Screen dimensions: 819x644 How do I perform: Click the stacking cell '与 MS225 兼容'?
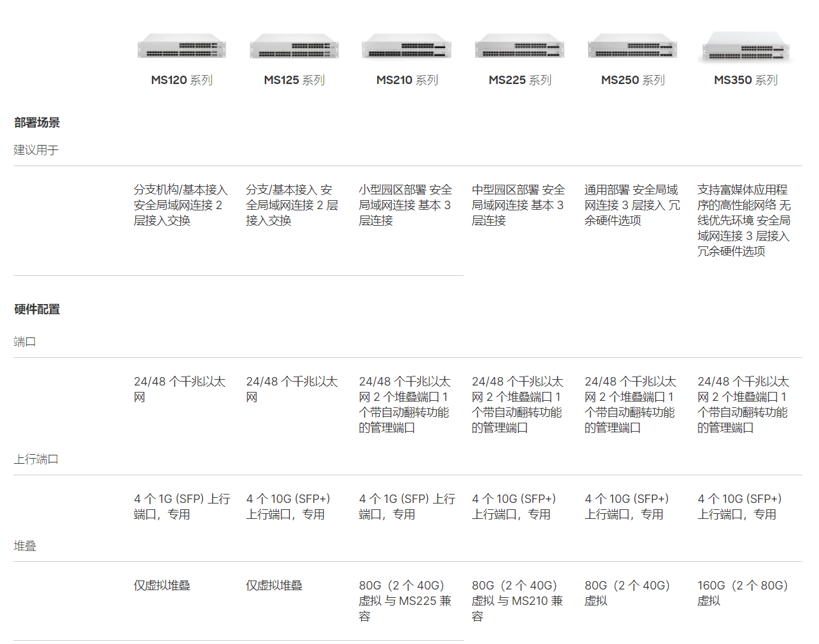click(405, 601)
